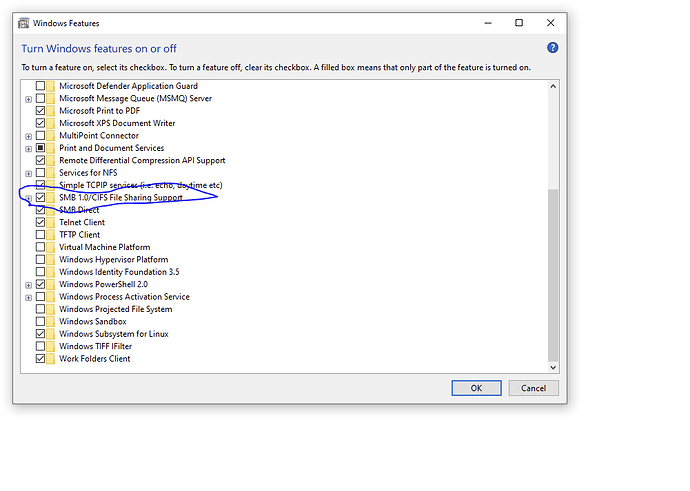Viewport: 690px width, 491px height.
Task: Click folder icon next to Windows PowerShell 2.0
Action: 52,284
